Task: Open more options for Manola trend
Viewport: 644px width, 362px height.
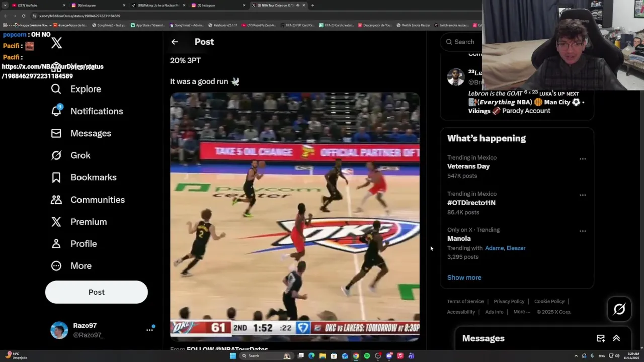Action: tap(583, 231)
